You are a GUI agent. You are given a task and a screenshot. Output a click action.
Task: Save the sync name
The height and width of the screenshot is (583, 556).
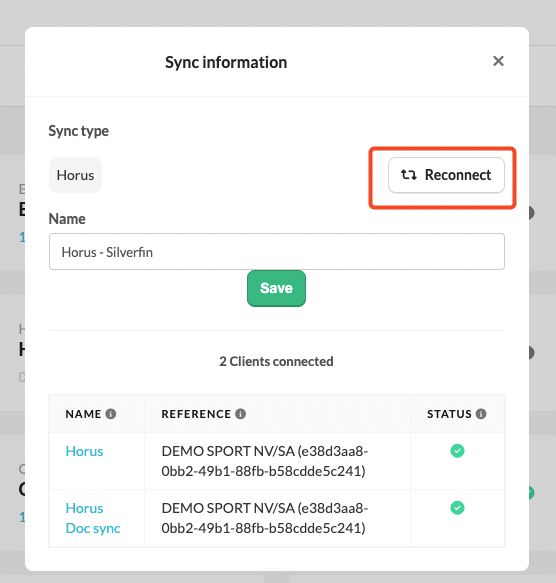pos(276,289)
